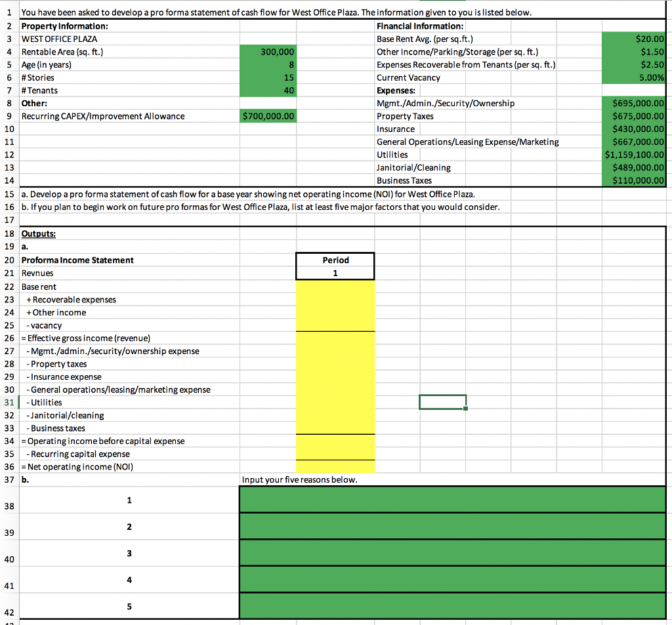Click the Property Taxes value of $675,000.00

pyautogui.click(x=633, y=116)
